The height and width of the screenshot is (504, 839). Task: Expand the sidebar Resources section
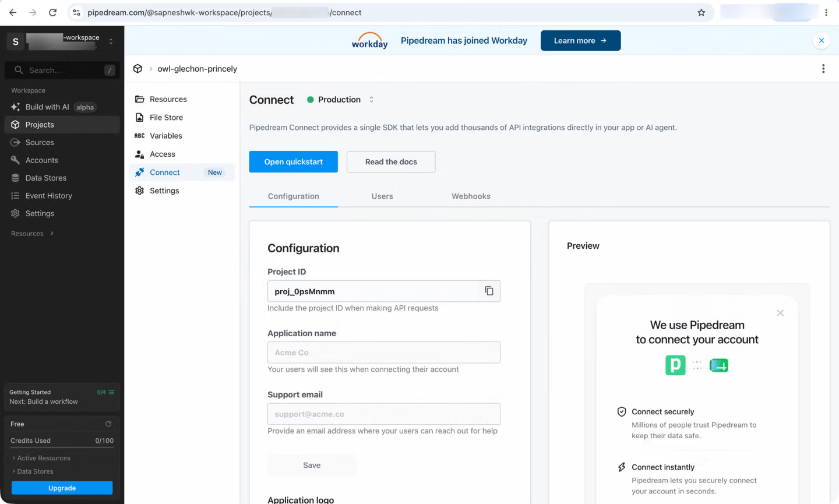click(33, 234)
